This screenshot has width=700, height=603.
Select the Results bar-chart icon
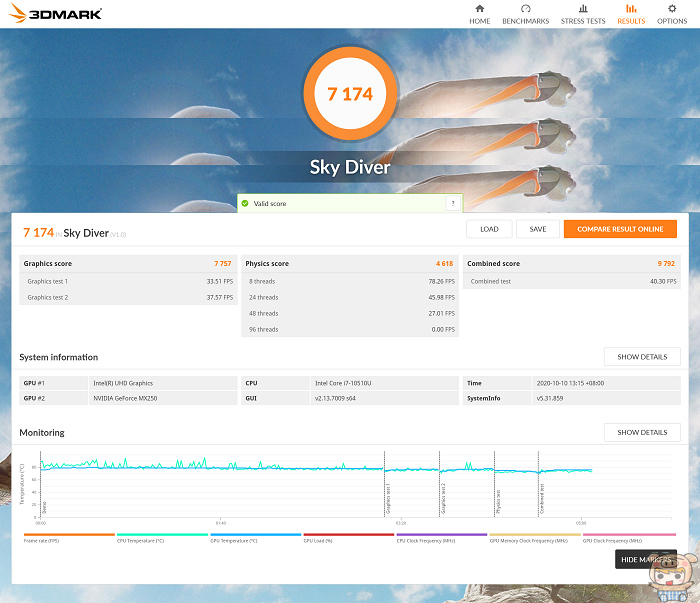point(631,8)
